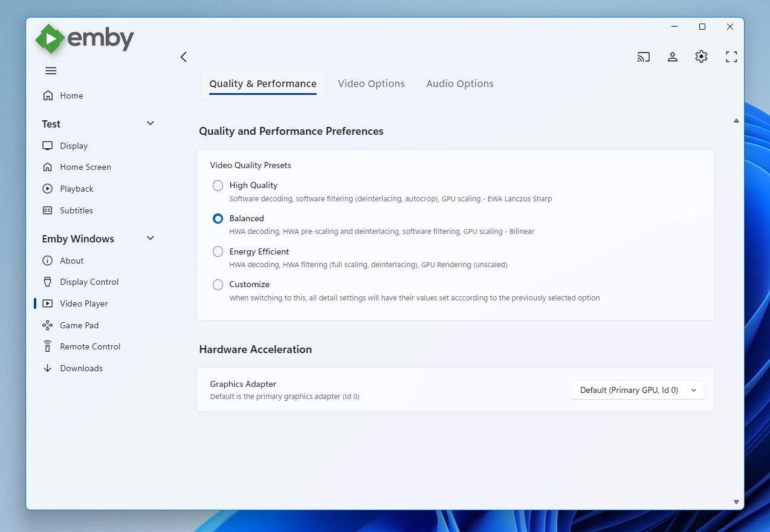This screenshot has height=532, width=770.
Task: Collapse the Emby Windows section chevron
Action: click(x=150, y=238)
